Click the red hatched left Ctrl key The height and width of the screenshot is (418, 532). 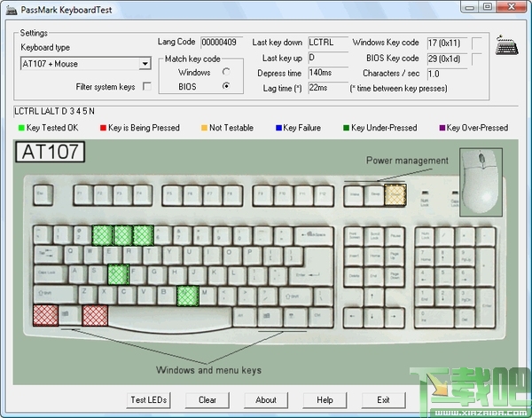click(x=45, y=315)
